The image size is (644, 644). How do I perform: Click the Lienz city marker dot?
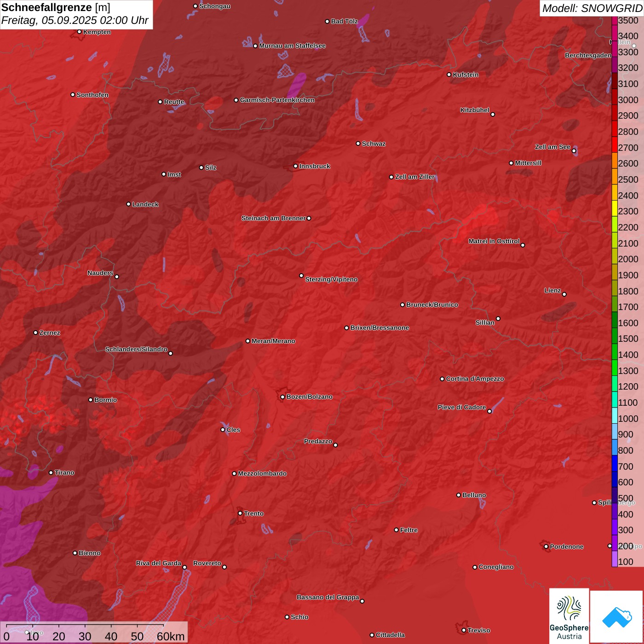564,294
